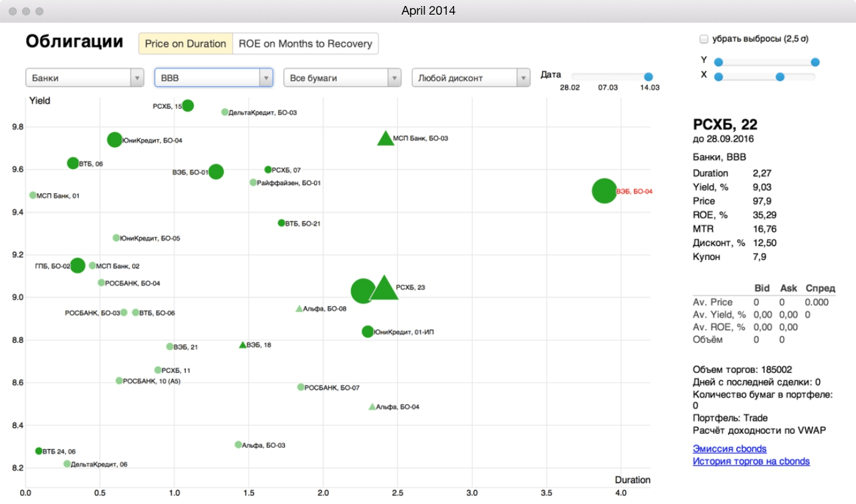
Task: Click the 07.03 date label
Action: (x=608, y=88)
